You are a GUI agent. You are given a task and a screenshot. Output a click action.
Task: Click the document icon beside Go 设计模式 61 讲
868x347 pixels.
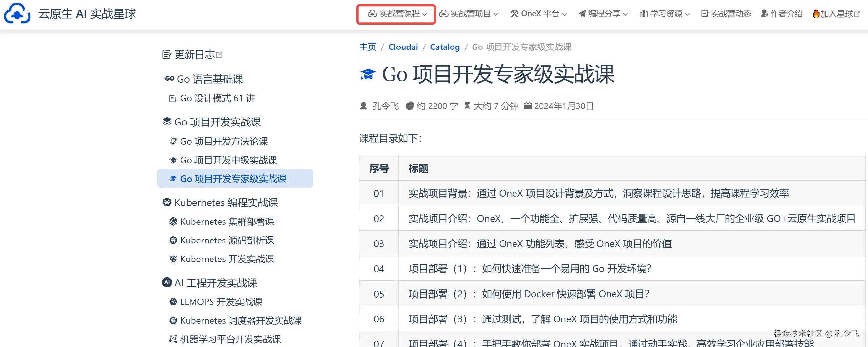coord(173,98)
